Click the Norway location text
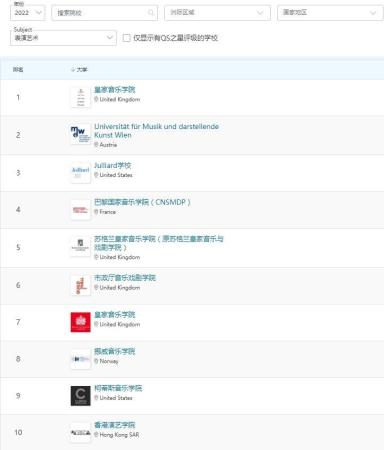This screenshot has width=384, height=450. 109,361
